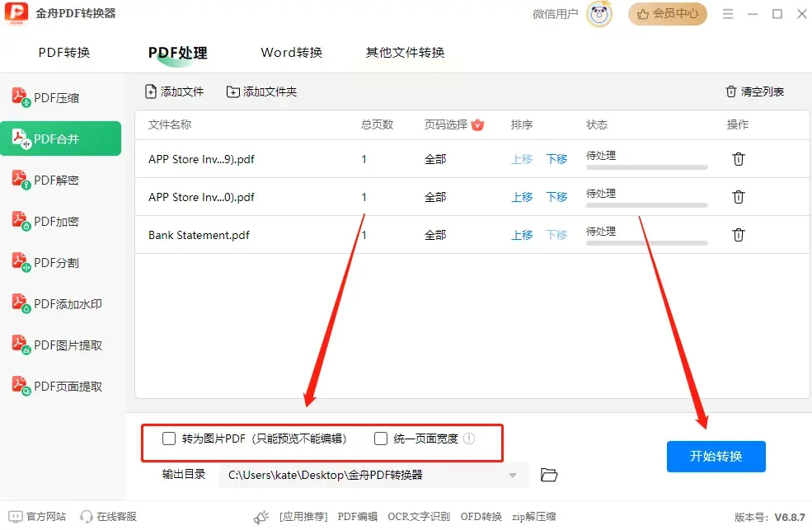812x530 pixels.
Task: Open the 会员中心 member center
Action: pyautogui.click(x=668, y=14)
